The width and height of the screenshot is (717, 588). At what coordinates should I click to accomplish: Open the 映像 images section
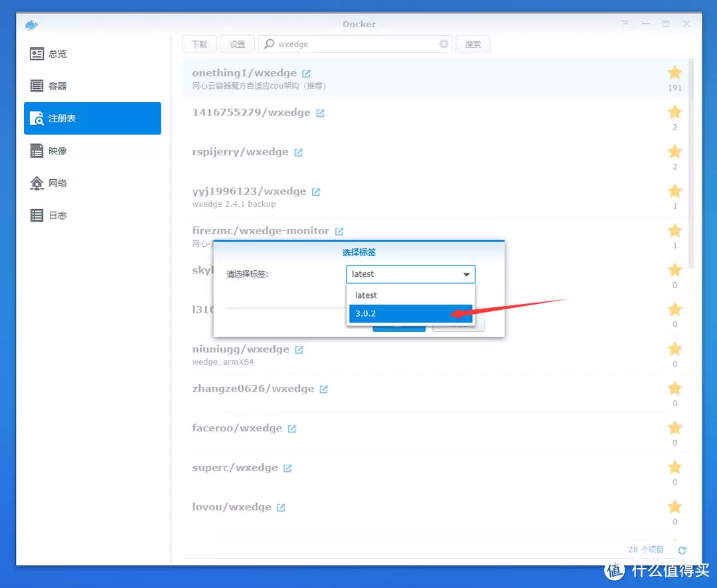pos(92,151)
